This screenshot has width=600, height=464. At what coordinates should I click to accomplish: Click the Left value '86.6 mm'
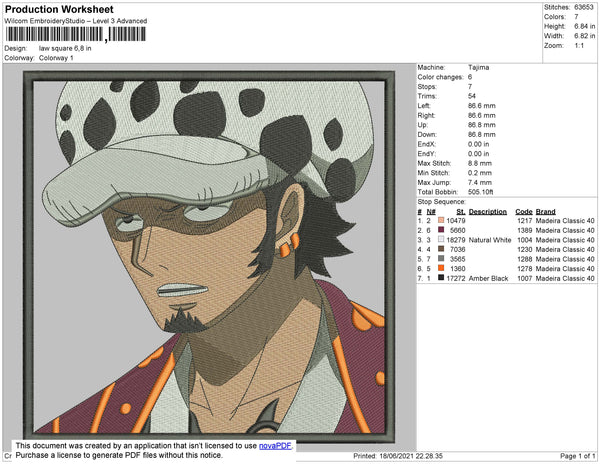pyautogui.click(x=481, y=106)
